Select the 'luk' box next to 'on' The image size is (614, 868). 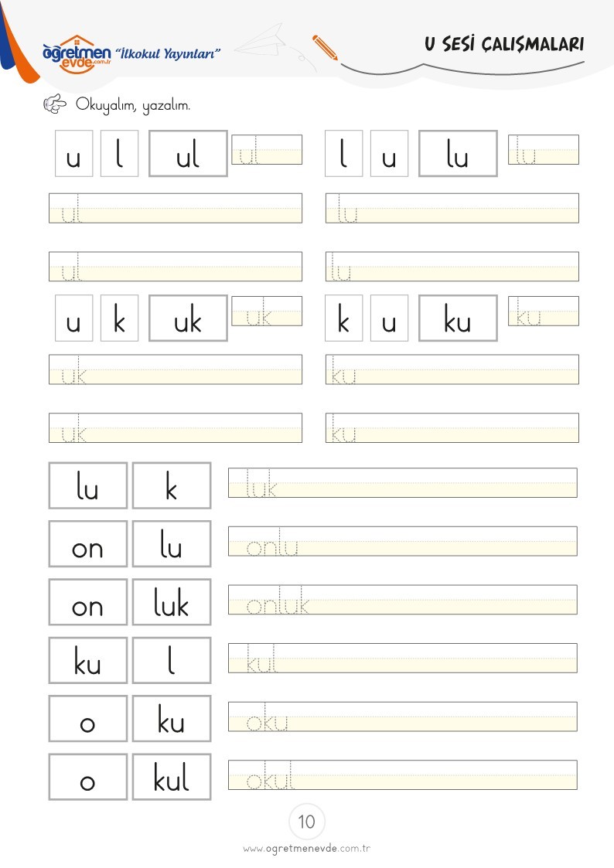[x=172, y=602]
